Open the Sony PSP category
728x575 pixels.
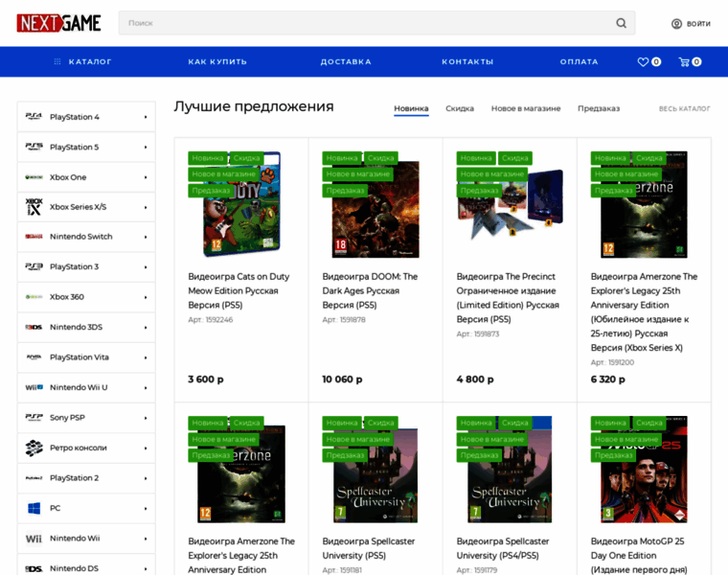point(86,418)
